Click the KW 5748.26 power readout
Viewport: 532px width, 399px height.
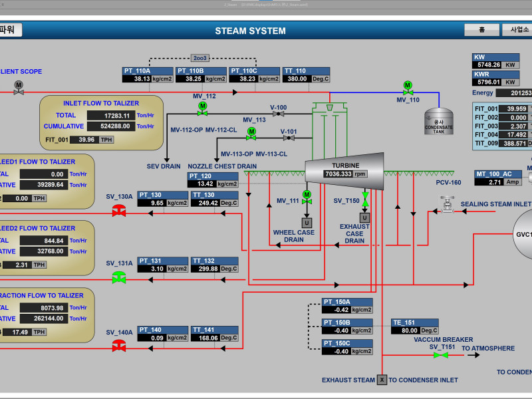pyautogui.click(x=495, y=61)
